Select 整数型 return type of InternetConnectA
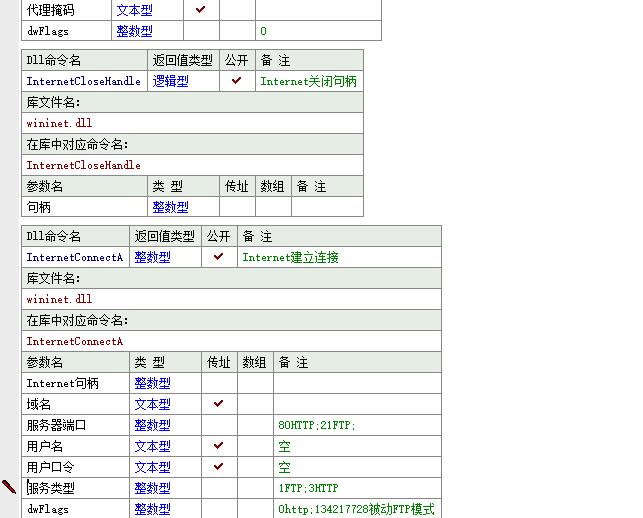This screenshot has width=643, height=518. [152, 258]
